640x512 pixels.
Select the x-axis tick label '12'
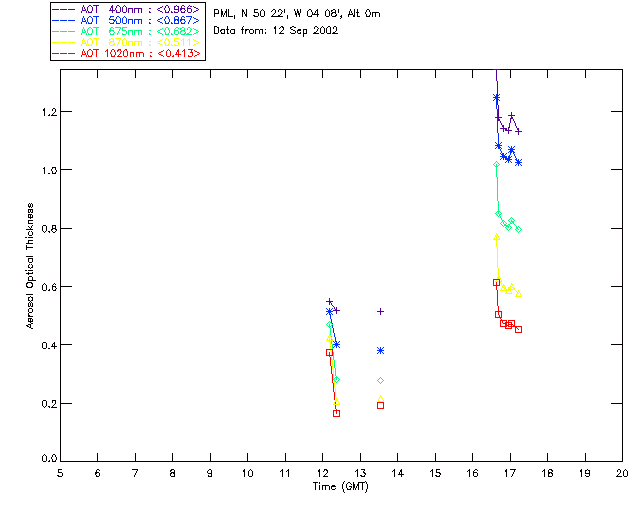[x=322, y=474]
